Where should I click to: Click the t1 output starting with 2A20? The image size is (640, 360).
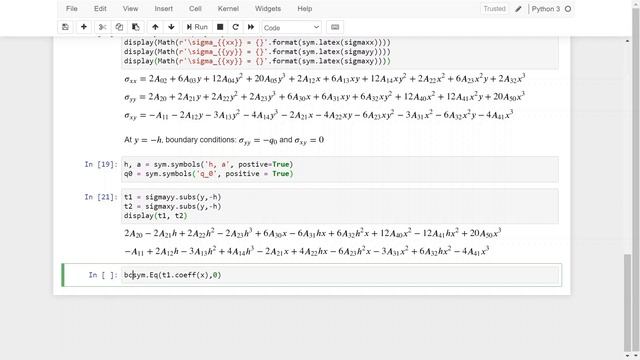click(313, 233)
